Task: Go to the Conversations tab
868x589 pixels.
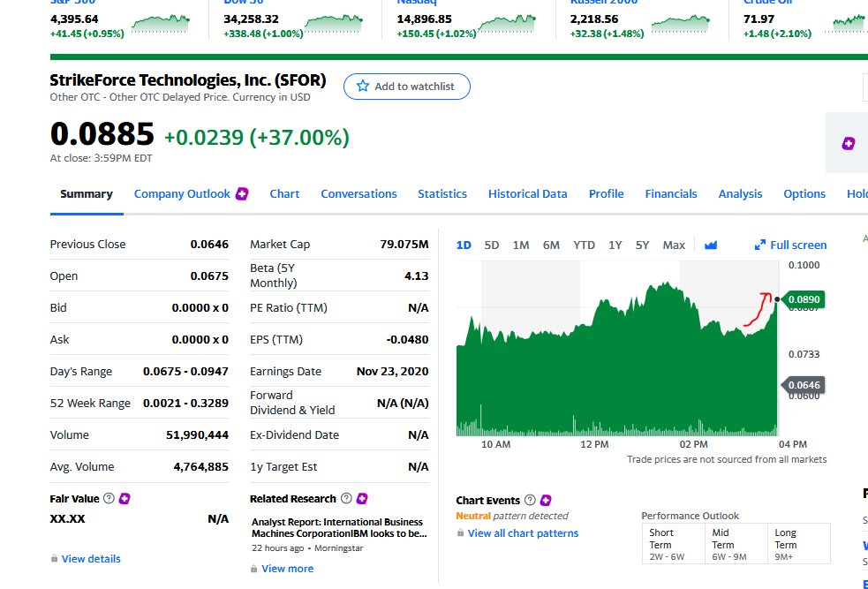Action: point(359,193)
